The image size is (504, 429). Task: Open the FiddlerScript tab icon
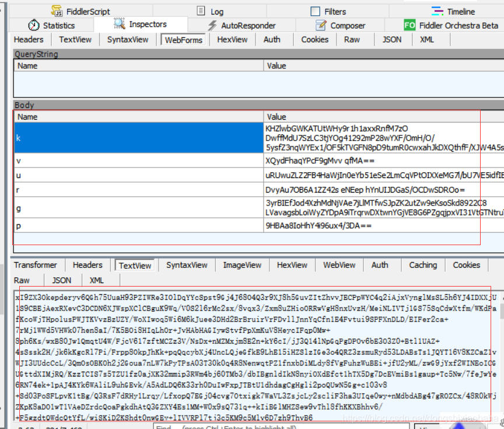tap(57, 11)
